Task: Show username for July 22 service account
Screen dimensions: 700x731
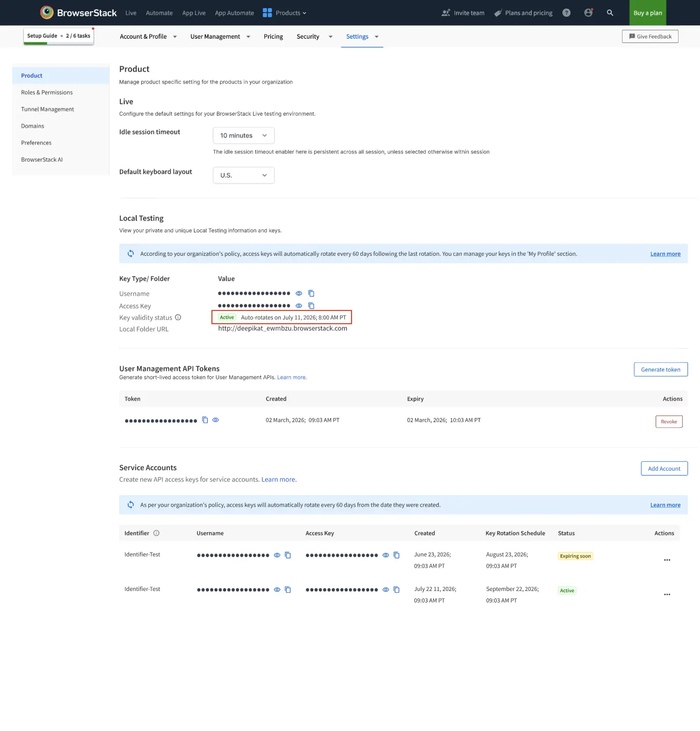Action: point(277,590)
